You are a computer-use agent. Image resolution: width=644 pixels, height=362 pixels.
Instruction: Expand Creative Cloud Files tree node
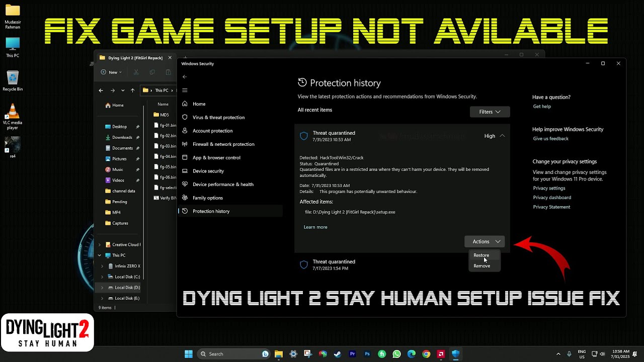(99, 245)
